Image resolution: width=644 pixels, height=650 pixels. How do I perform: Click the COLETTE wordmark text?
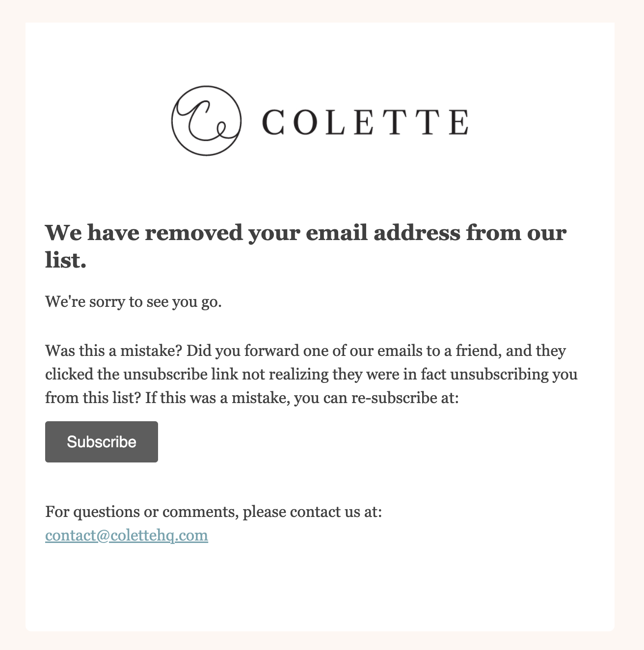tap(365, 122)
